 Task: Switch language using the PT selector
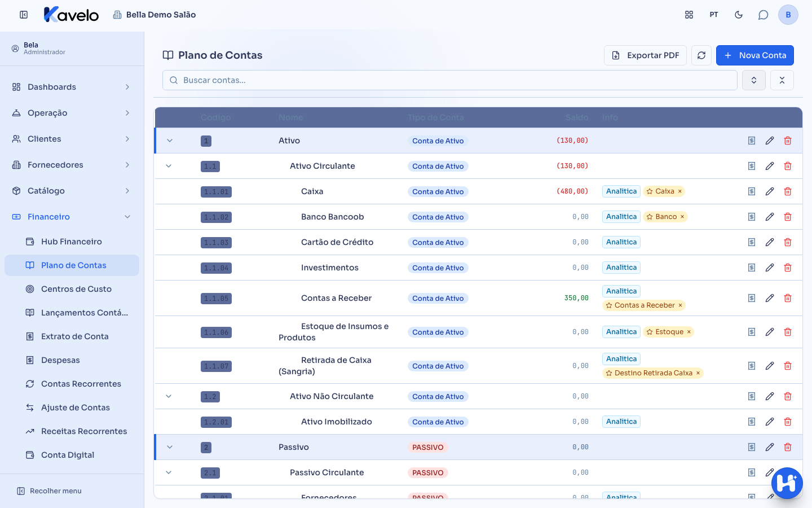tap(714, 15)
